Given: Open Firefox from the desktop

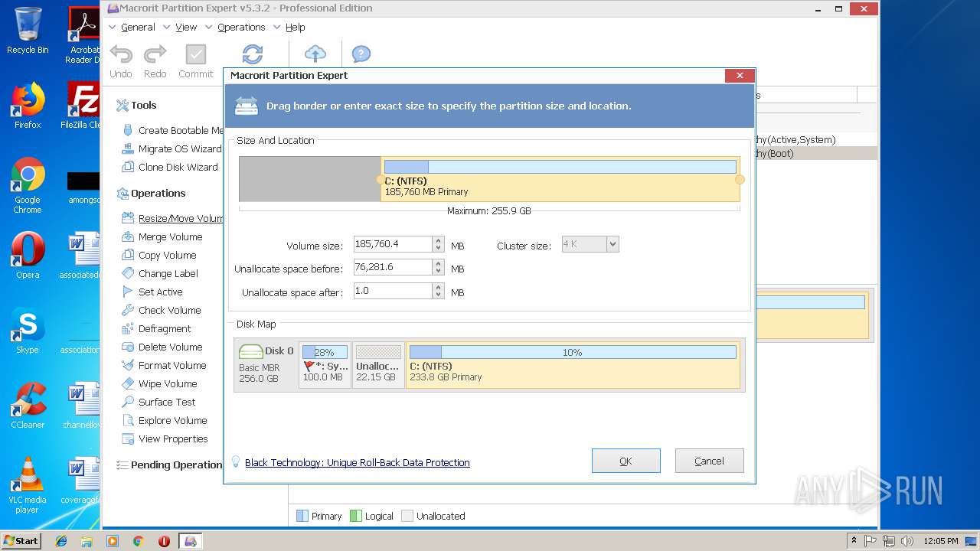Looking at the screenshot, I should coord(28,106).
